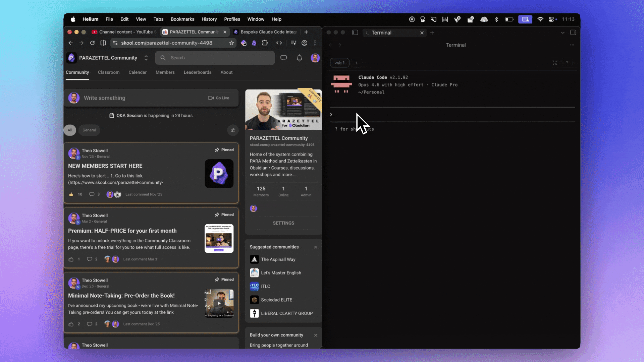644x362 pixels.
Task: Open Skool chat messages bubble icon
Action: click(283, 58)
